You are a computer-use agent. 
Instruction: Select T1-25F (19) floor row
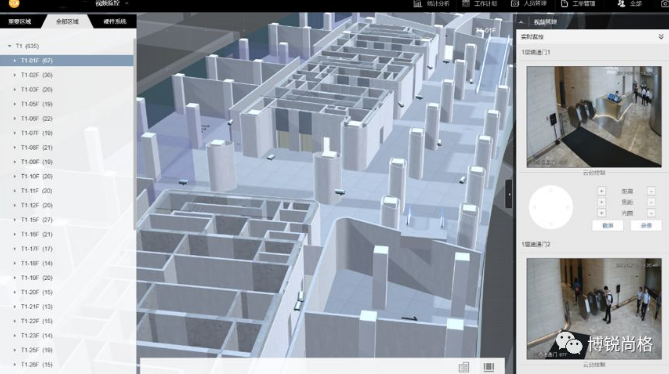click(x=67, y=350)
